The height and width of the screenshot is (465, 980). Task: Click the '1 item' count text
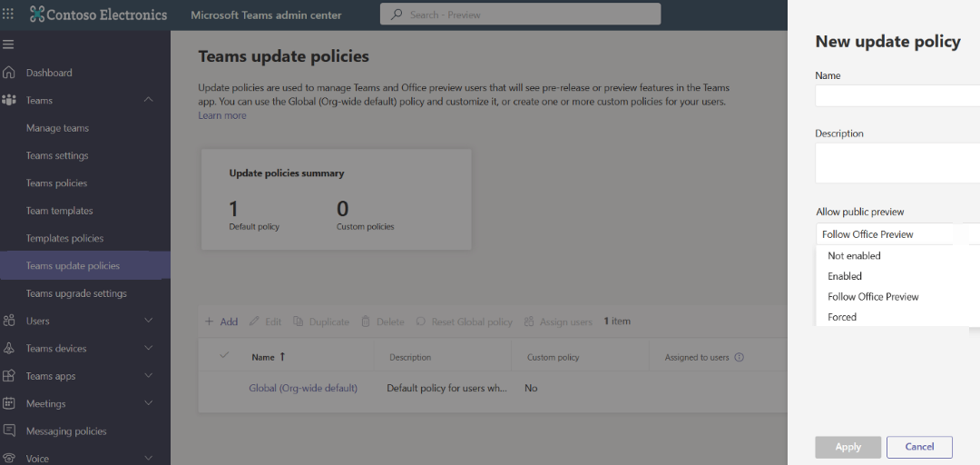click(617, 322)
